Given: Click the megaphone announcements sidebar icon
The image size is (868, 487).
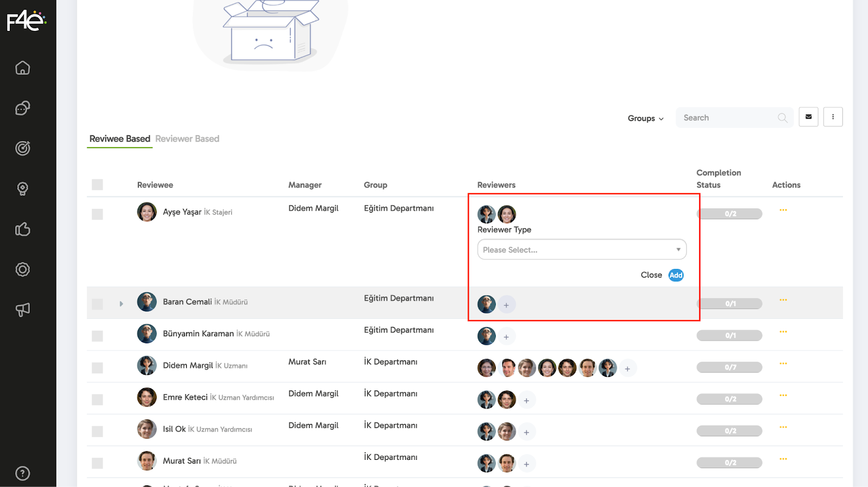Looking at the screenshot, I should [x=23, y=310].
